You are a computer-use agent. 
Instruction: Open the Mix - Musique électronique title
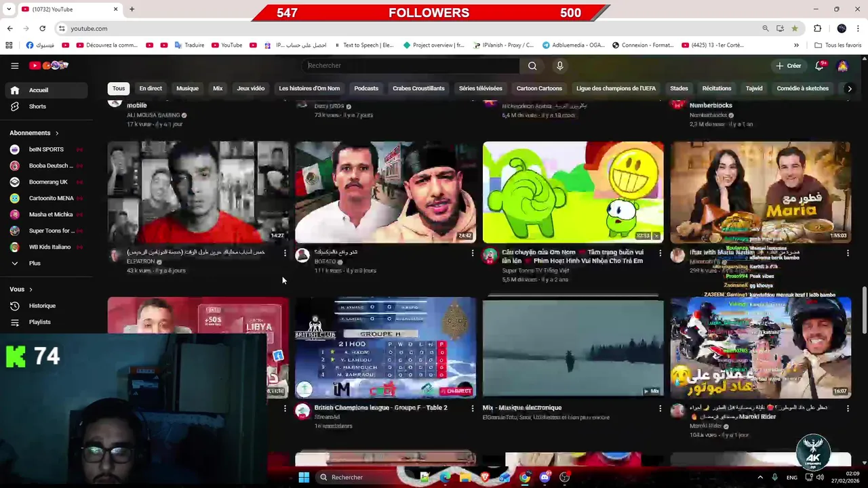point(522,408)
